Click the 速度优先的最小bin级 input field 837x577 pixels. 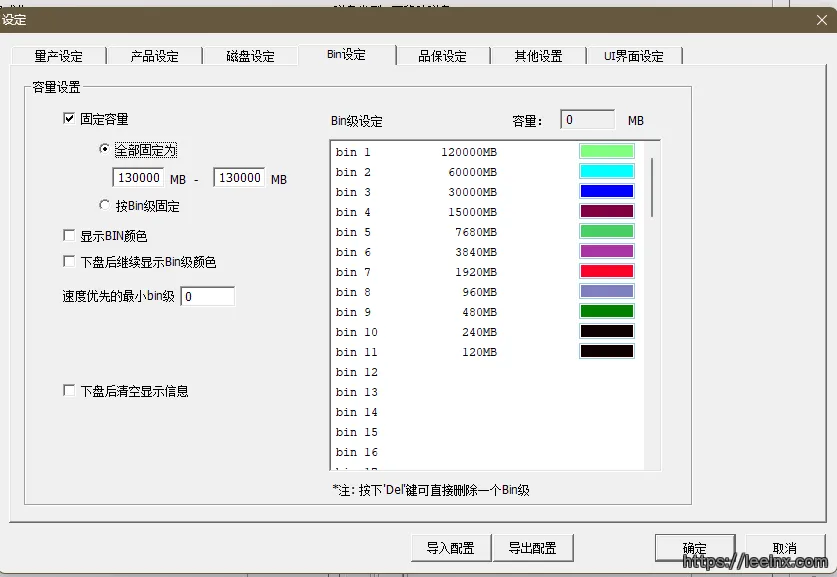coord(207,296)
